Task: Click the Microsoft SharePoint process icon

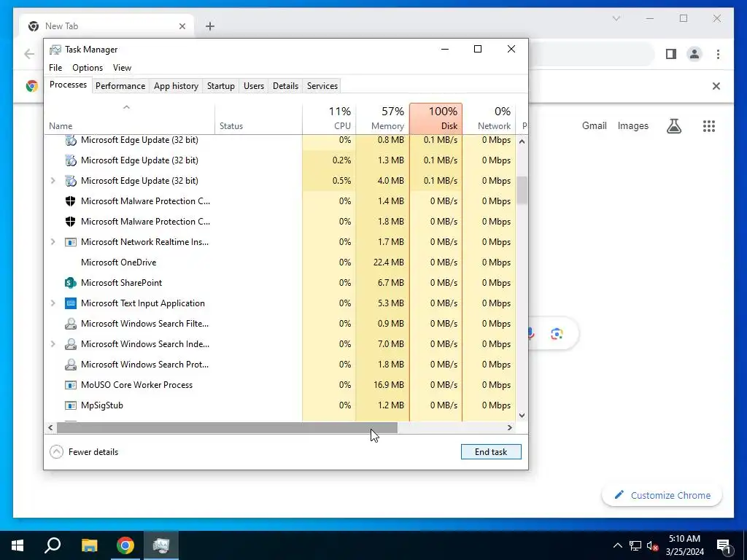Action: [71, 283]
